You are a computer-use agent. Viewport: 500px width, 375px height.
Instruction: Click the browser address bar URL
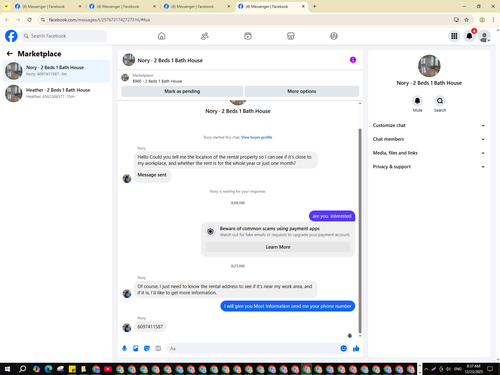[99, 20]
